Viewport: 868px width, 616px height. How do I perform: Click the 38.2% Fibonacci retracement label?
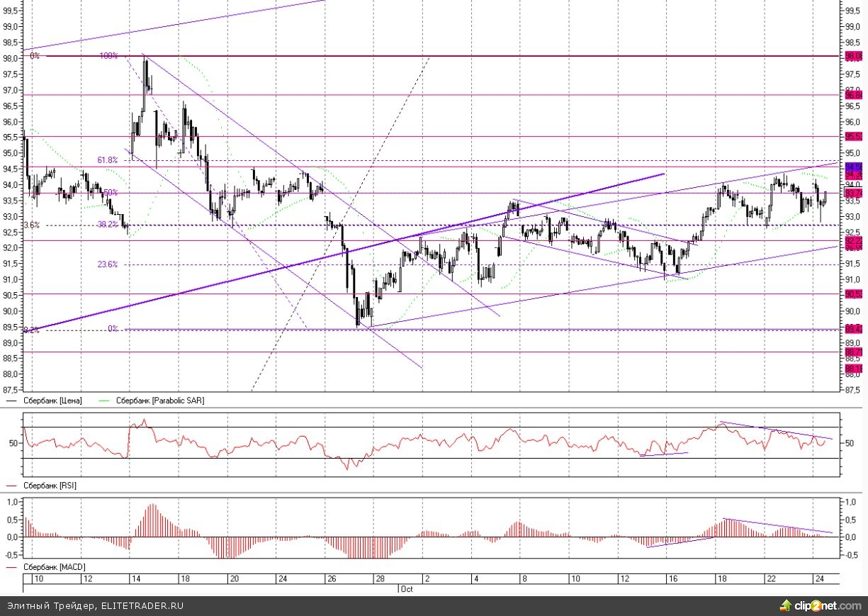click(107, 225)
